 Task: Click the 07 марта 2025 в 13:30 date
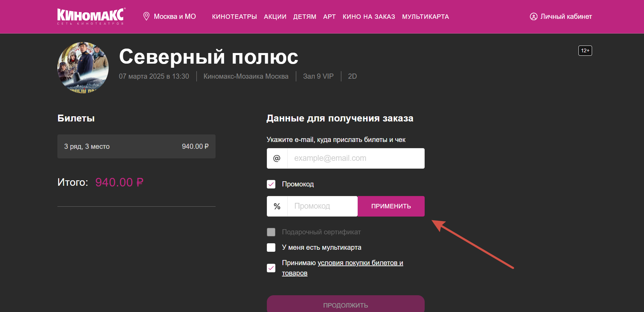pyautogui.click(x=154, y=76)
